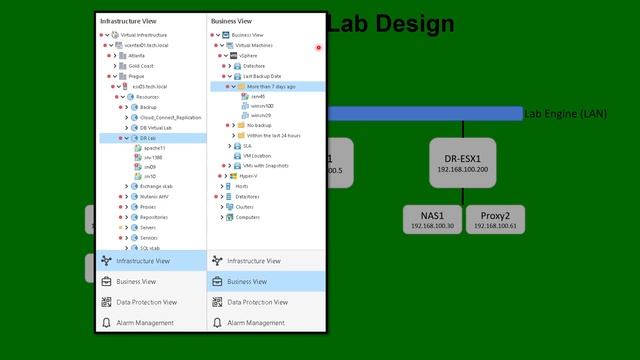Expand the Atlanta datacenter node
Image resolution: width=640 pixels, height=360 pixels.
115,56
